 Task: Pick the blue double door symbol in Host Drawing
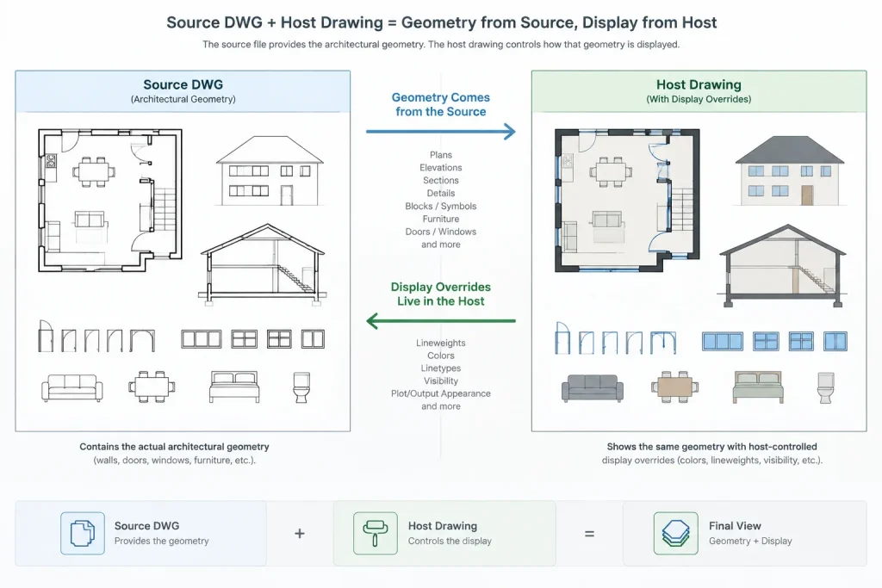[x=663, y=343]
